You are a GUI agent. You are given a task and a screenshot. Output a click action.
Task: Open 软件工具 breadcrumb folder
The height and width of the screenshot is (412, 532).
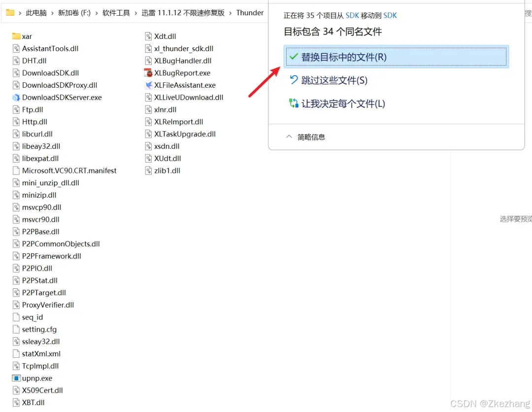[116, 13]
